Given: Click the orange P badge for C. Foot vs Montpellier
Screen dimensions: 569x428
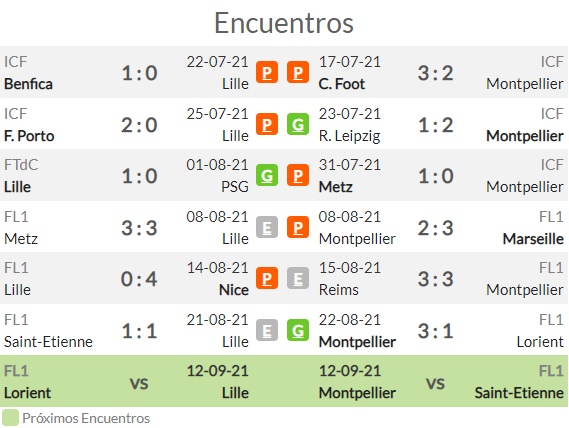Looking at the screenshot, I should pos(298,72).
